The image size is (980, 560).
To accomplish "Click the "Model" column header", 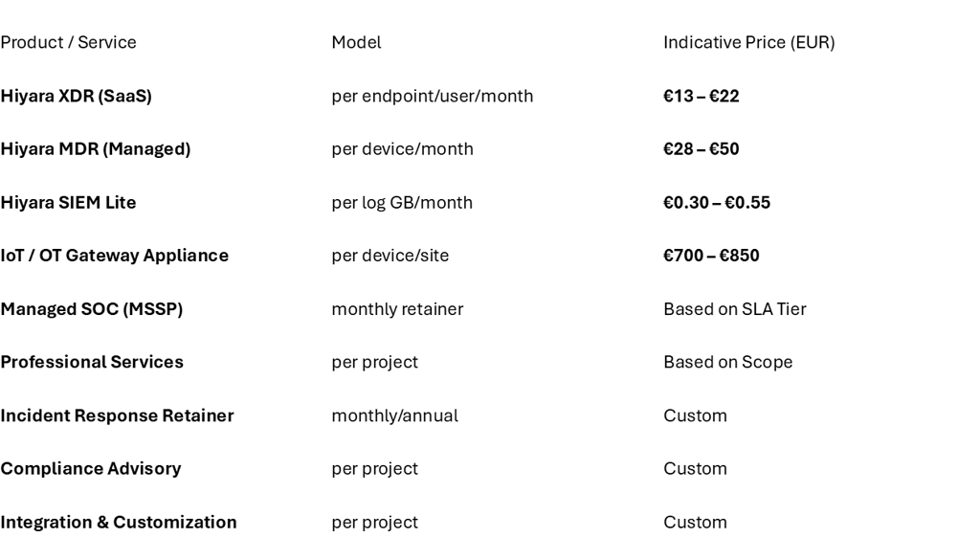I will click(356, 43).
